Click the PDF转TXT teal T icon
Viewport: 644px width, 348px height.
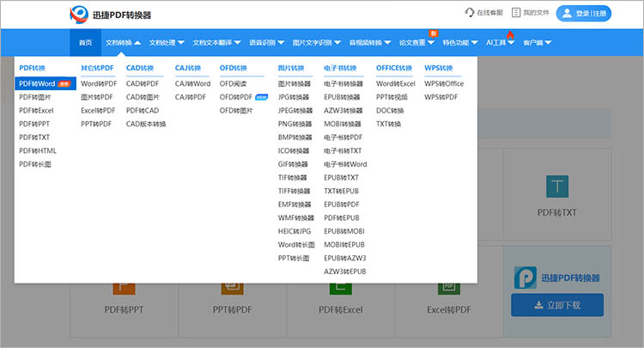tap(557, 186)
